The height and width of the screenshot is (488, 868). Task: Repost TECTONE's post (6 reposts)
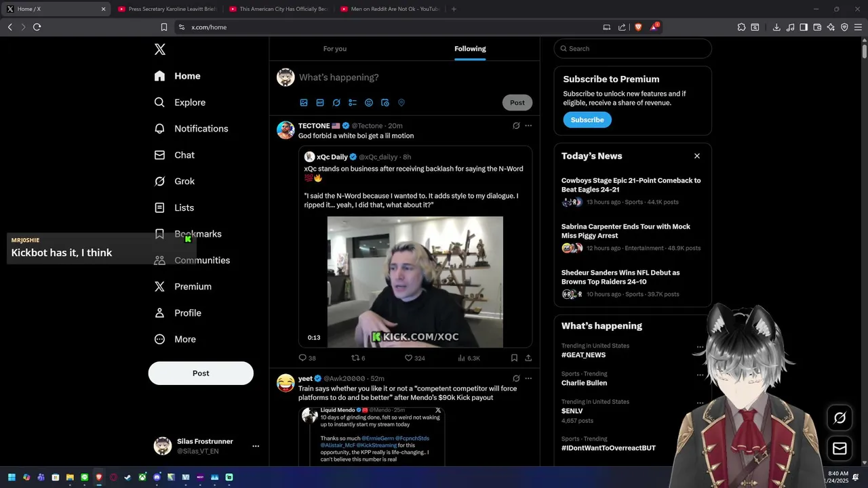tap(358, 358)
